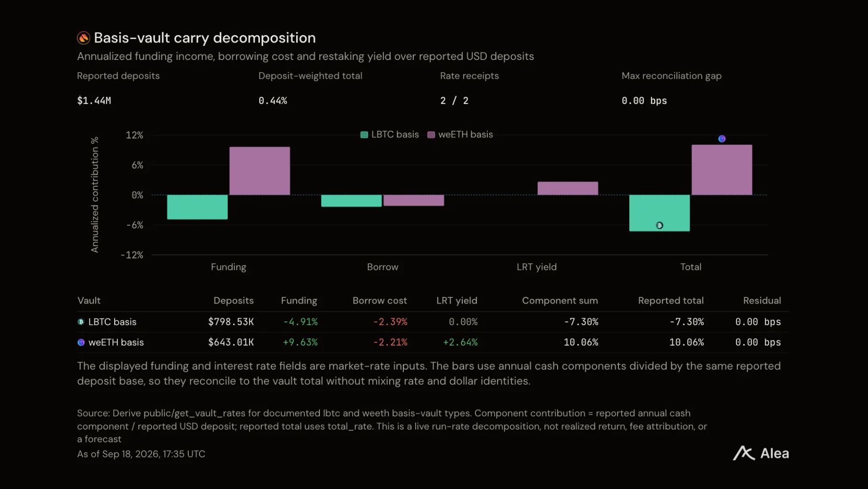Click the Reported total column header
Screen dimensions: 868x489
click(x=671, y=301)
